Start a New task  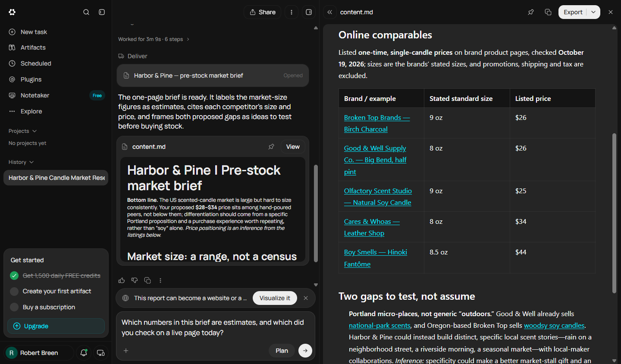click(56, 32)
